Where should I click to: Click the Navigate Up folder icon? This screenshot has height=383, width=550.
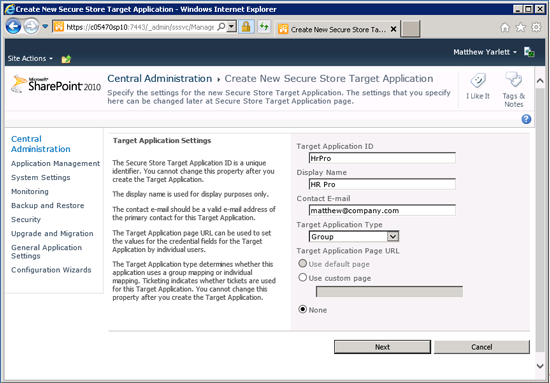[66, 59]
